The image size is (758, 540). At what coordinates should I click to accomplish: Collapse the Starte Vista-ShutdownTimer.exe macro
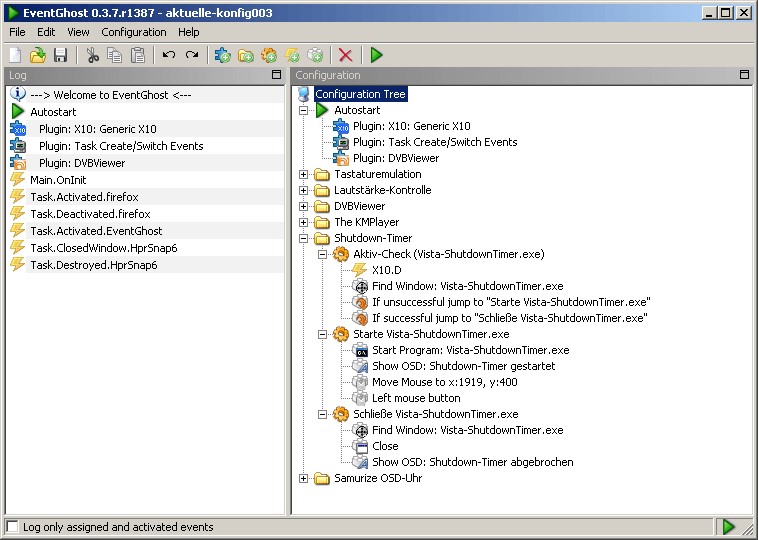click(x=323, y=334)
